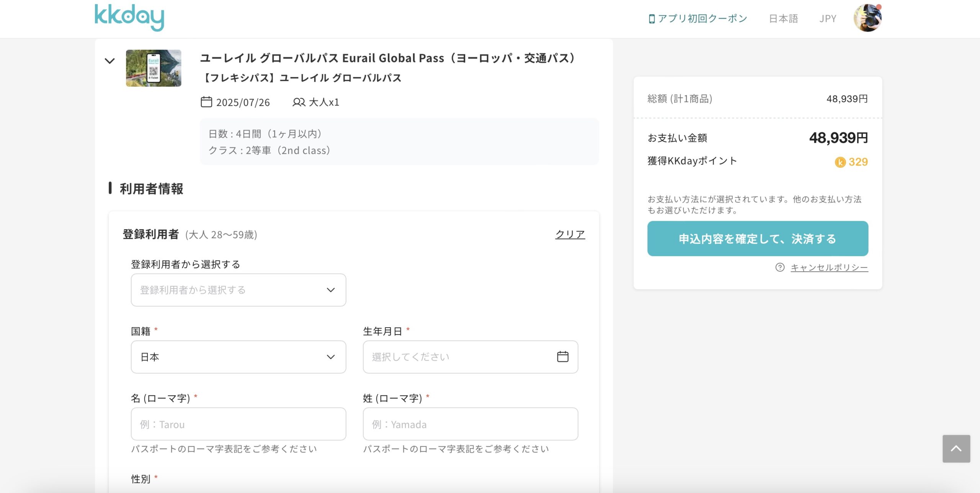Click the 48,939円 payment amount in bold
Screen dimensions: 980x493
pyautogui.click(x=838, y=138)
